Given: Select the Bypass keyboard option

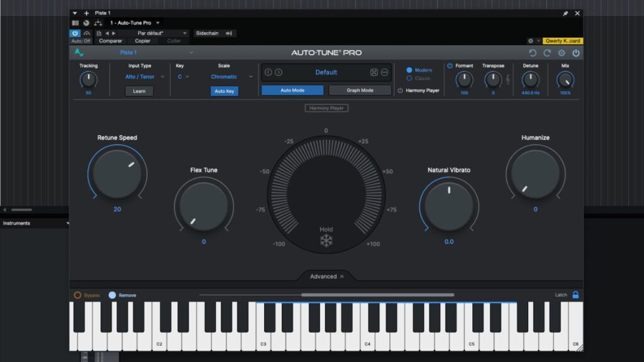Looking at the screenshot, I should [x=77, y=295].
